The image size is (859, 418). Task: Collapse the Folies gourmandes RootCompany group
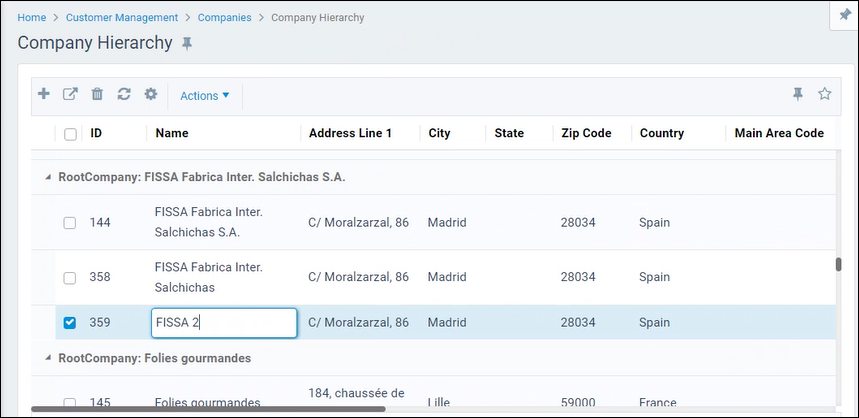(48, 358)
